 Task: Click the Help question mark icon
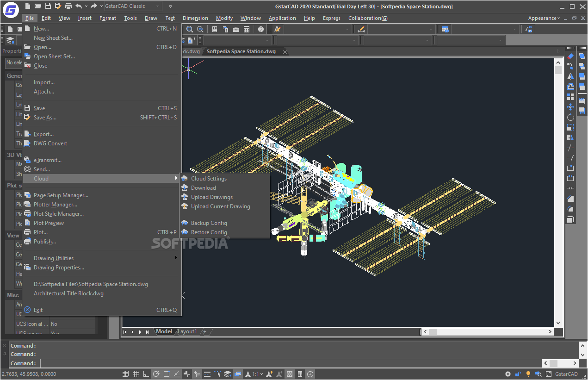click(261, 29)
